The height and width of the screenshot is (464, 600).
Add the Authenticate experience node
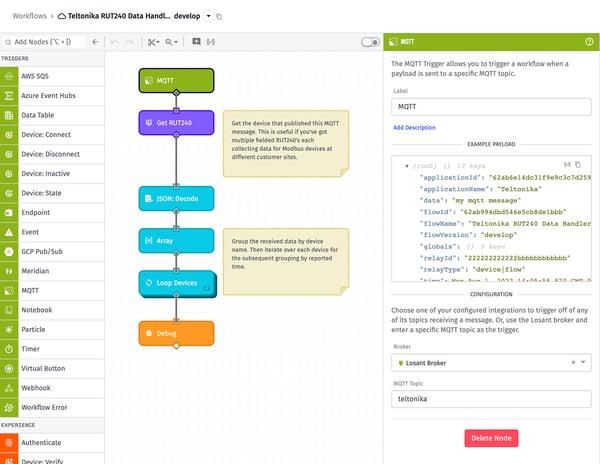(52, 443)
